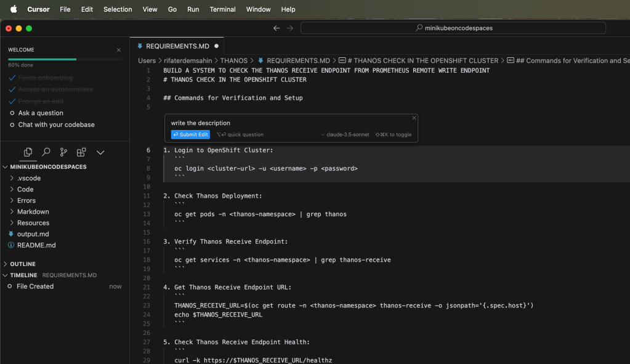Click the onboarding 60% progress bar

tap(65, 60)
